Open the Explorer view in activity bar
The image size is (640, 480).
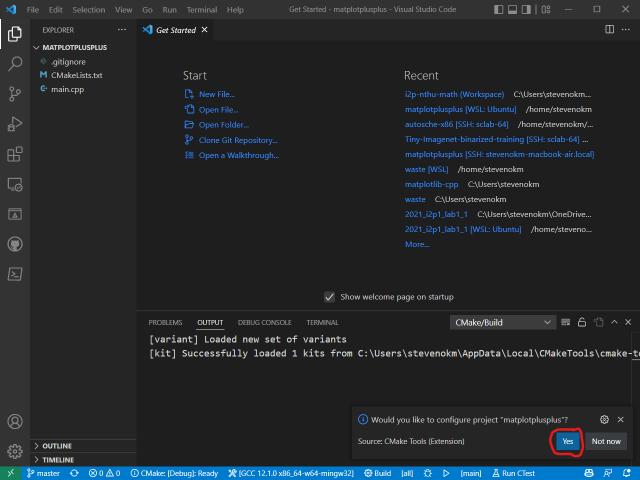pos(15,33)
